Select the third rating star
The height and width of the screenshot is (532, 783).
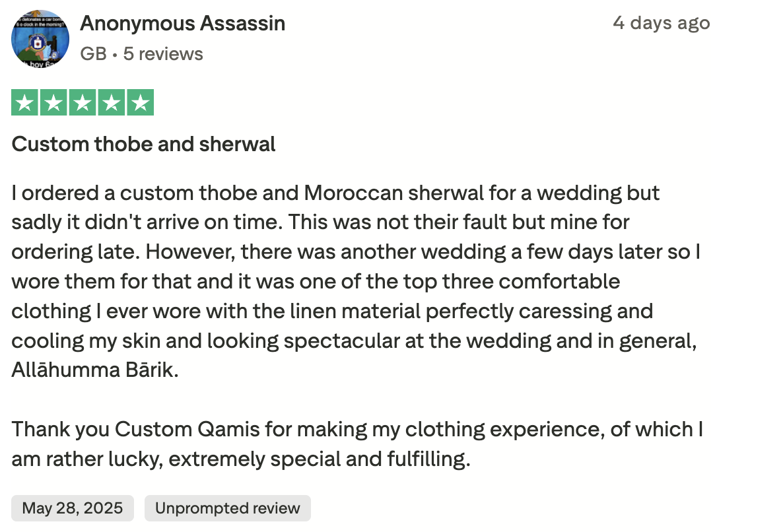coord(83,103)
